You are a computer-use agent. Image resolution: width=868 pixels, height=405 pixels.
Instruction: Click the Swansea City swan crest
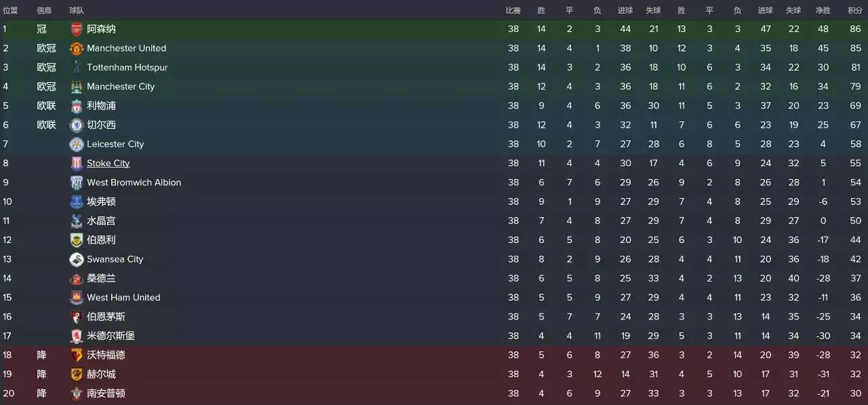point(77,259)
